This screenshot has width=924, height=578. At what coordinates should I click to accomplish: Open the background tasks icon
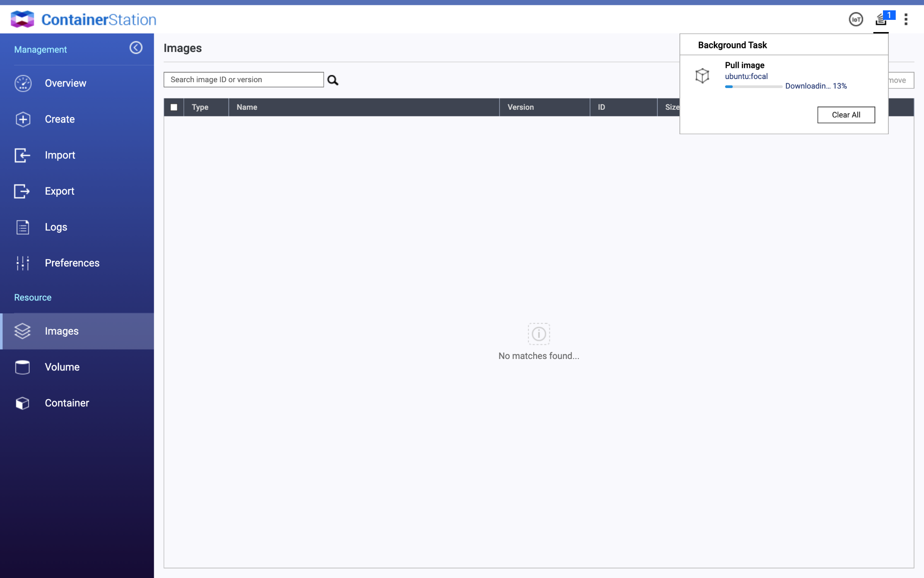pos(881,19)
